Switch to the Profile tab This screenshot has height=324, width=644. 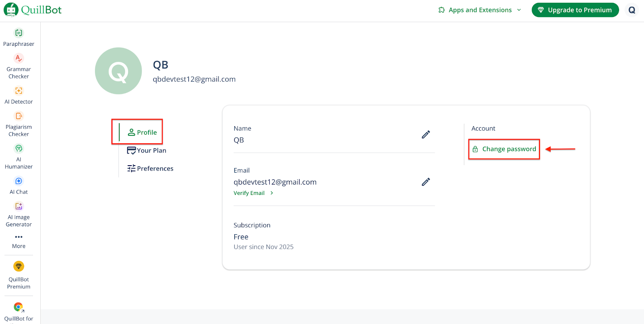coord(142,132)
